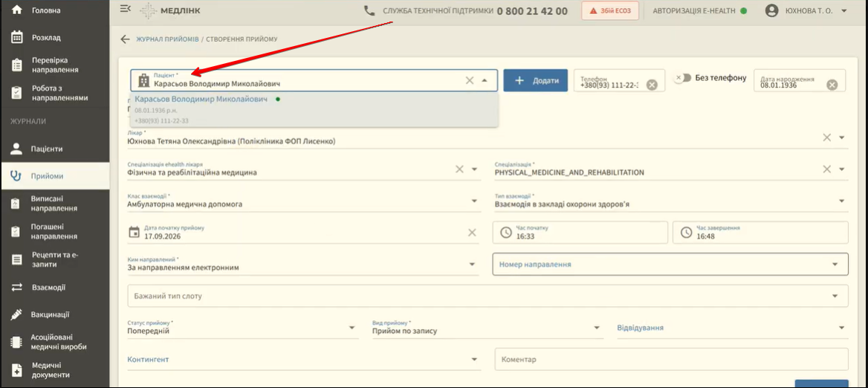
Task: Click the support phone icon
Action: click(x=369, y=10)
